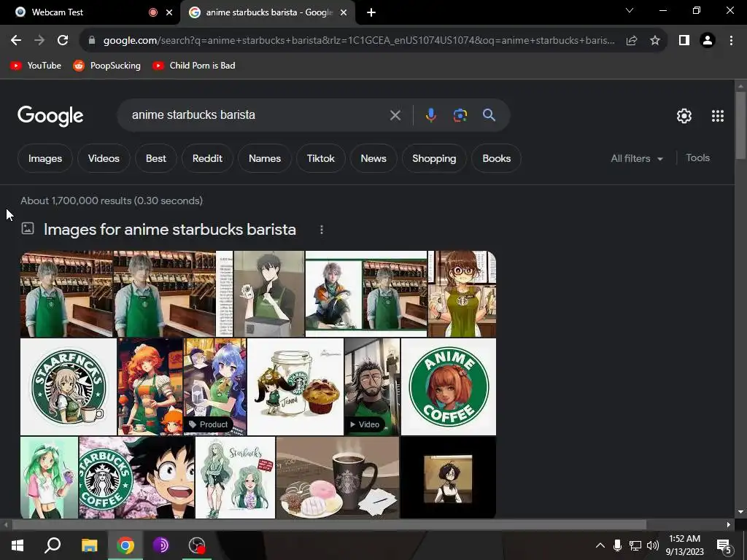
Task: Open the notification center
Action: [724, 545]
